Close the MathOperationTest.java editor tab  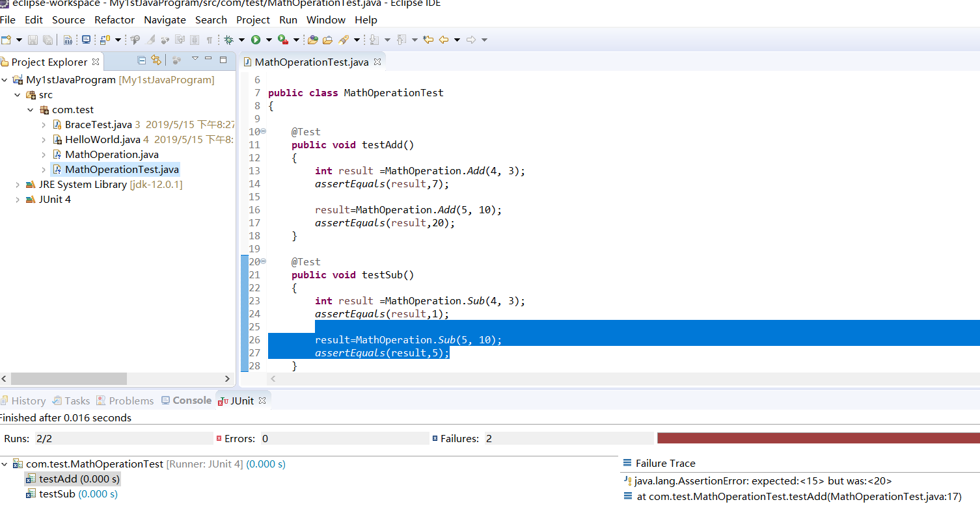tap(377, 62)
